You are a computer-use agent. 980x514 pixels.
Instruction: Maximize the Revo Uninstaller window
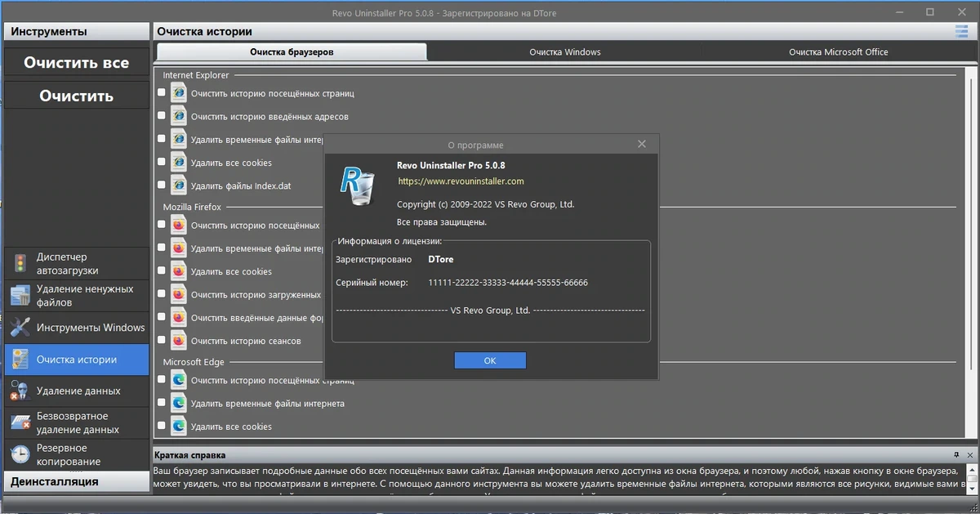[929, 12]
